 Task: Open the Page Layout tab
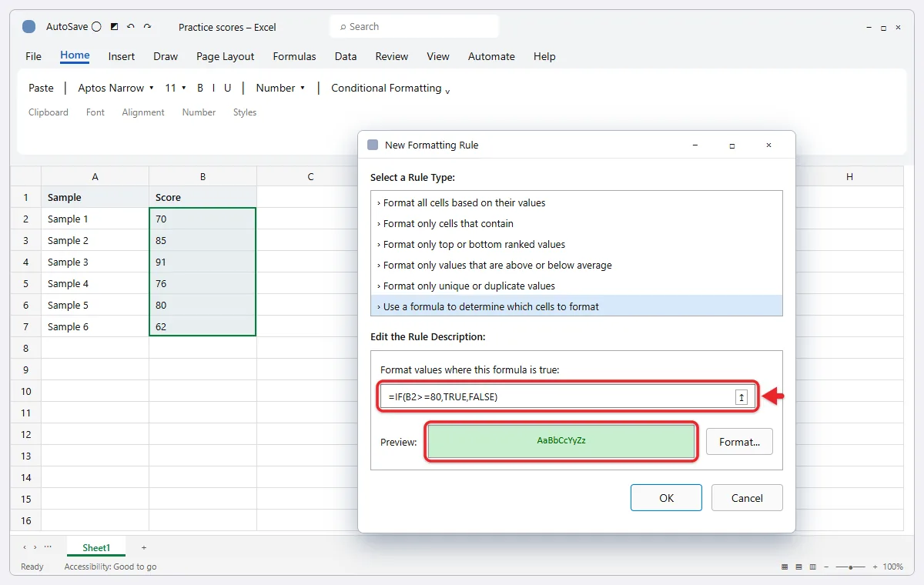tap(226, 56)
